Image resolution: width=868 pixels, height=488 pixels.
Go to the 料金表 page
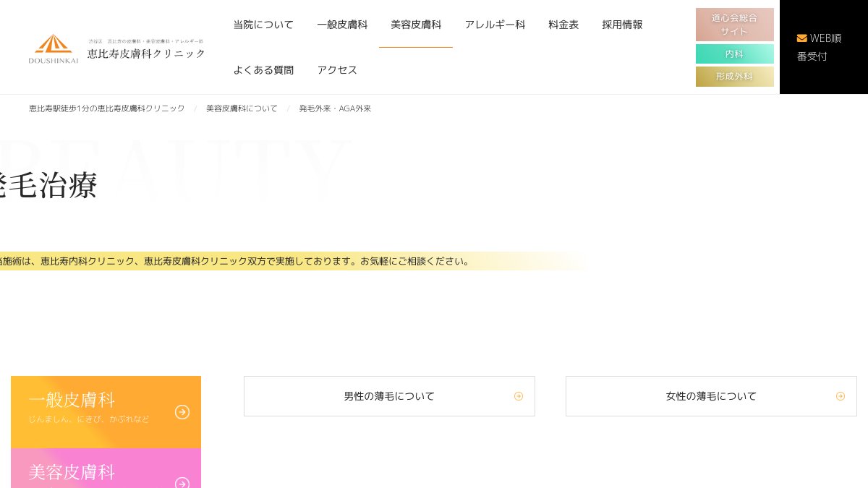click(563, 25)
